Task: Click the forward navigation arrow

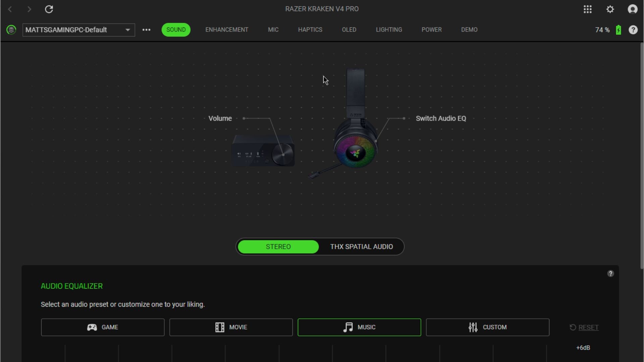Action: [x=29, y=9]
